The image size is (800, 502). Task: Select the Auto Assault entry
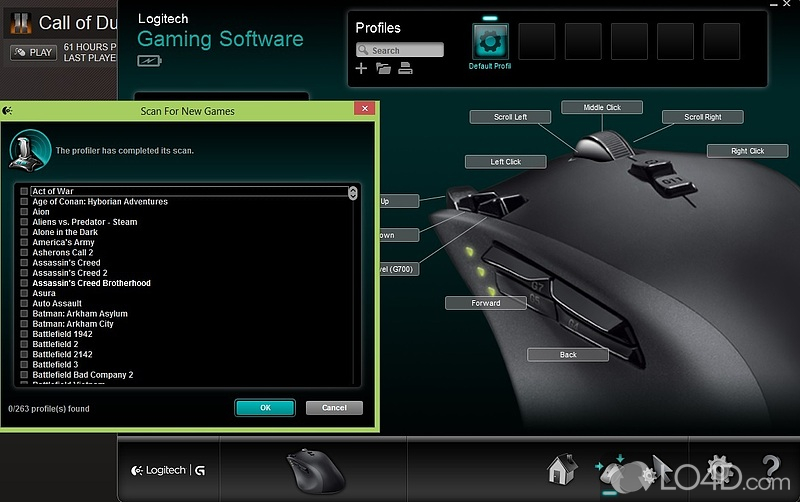[x=57, y=304]
